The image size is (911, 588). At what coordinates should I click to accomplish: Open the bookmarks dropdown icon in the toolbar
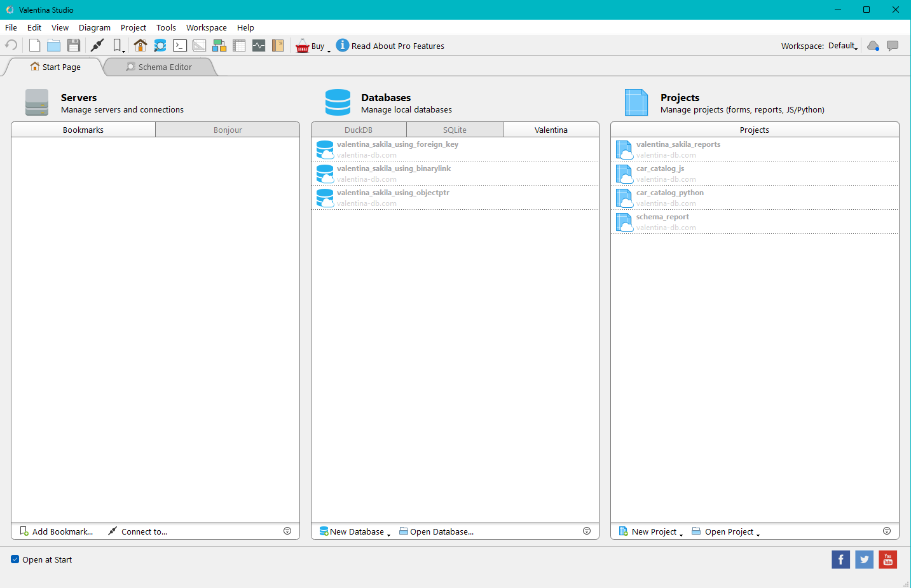118,45
